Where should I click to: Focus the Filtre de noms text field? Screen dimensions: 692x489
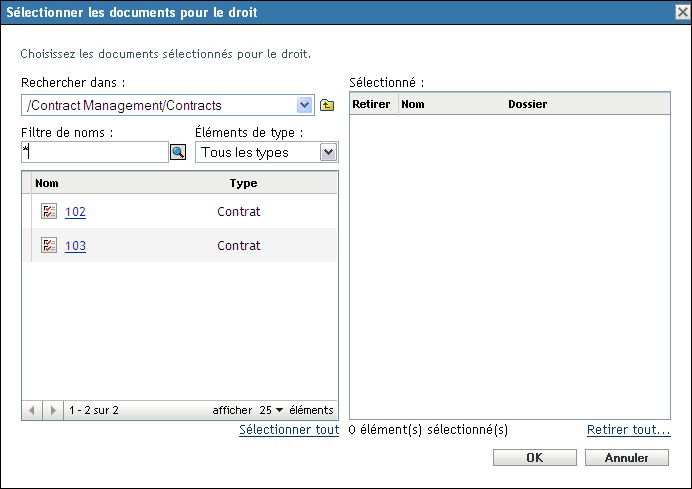94,152
